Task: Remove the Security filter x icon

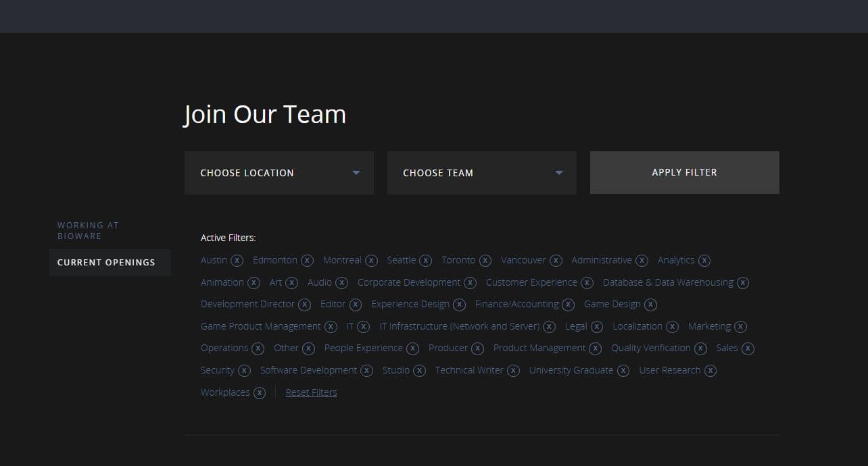Action: (244, 371)
